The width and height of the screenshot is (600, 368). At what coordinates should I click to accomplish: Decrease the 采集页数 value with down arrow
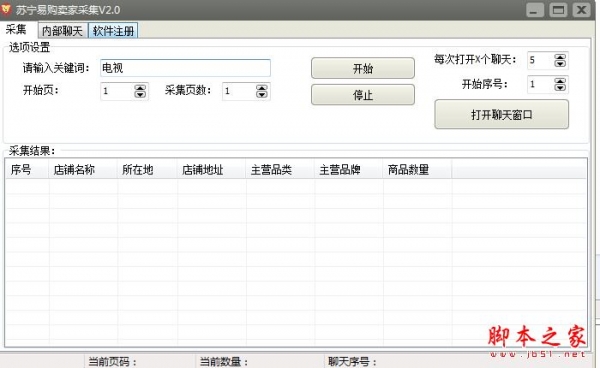262,94
